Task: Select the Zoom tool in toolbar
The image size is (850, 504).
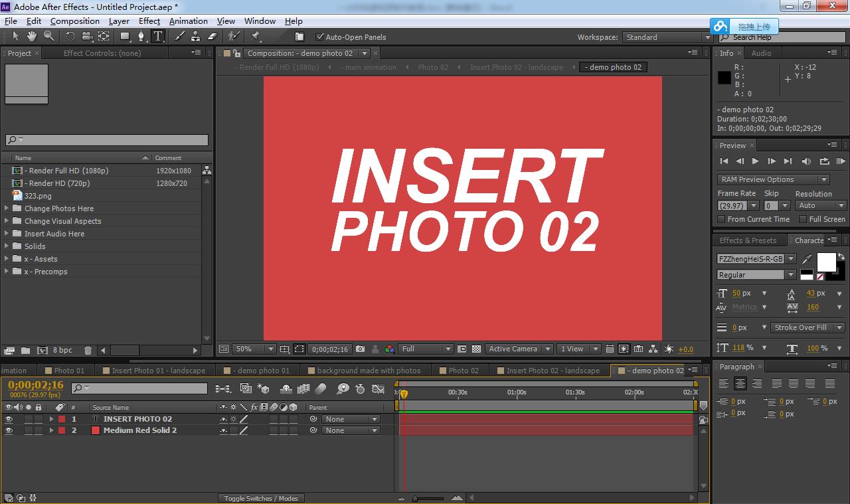Action: [48, 37]
